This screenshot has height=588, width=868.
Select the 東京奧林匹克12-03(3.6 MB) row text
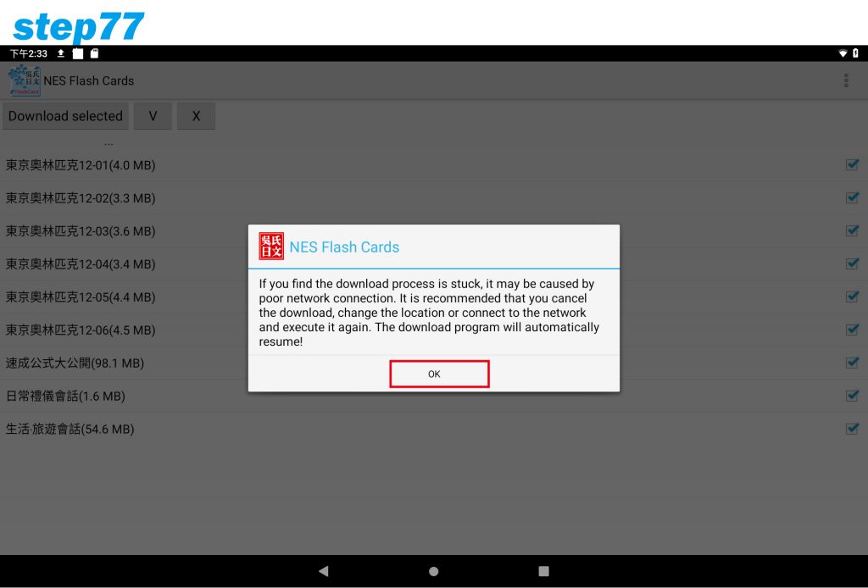coord(81,230)
